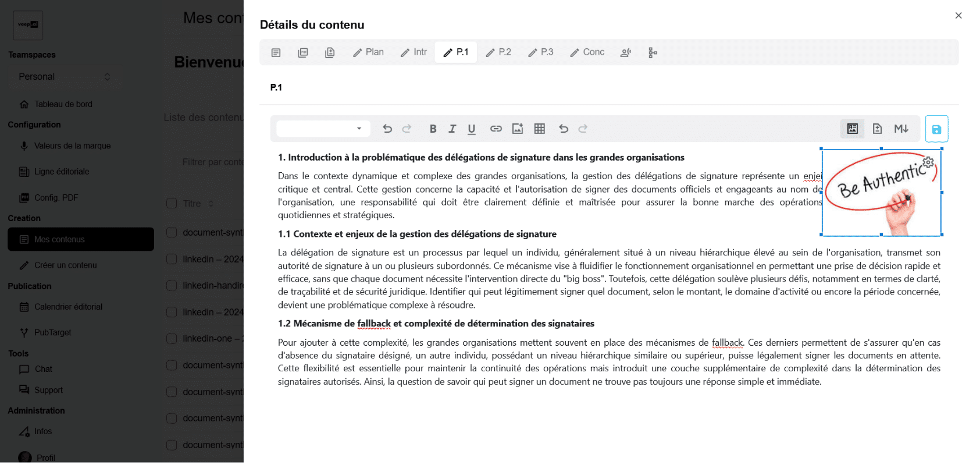The width and height of the screenshot is (980, 465).
Task: Click Créer un contenu
Action: (58, 265)
